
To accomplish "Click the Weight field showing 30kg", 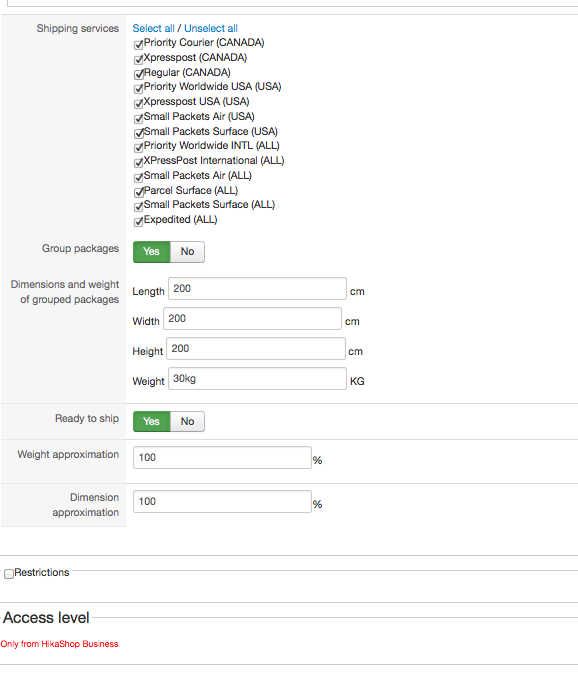I will pos(257,378).
